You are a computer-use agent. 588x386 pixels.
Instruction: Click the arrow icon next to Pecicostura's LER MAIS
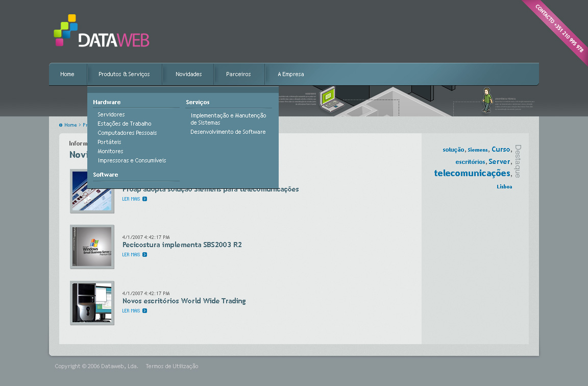tap(145, 255)
